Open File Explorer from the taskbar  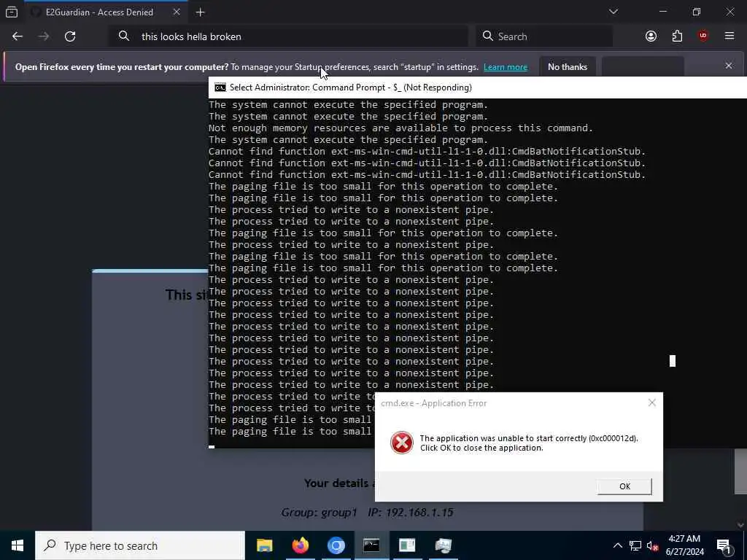(264, 545)
